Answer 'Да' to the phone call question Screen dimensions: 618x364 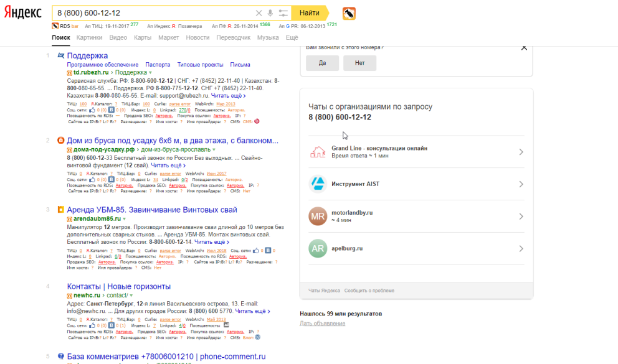coord(323,63)
